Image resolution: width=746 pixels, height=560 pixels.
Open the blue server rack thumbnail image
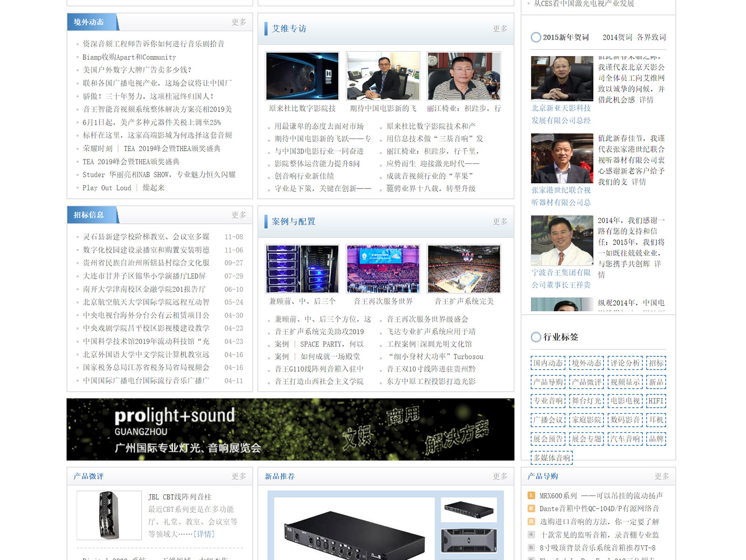(x=302, y=269)
